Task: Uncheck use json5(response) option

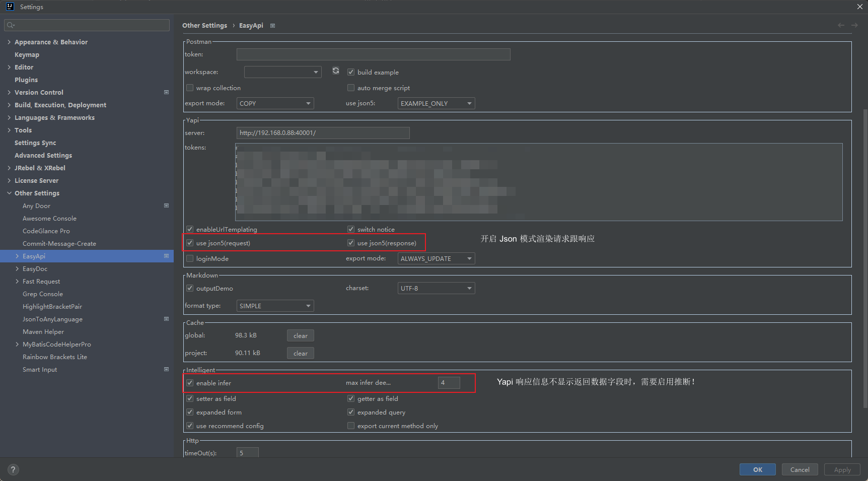Action: [x=351, y=243]
